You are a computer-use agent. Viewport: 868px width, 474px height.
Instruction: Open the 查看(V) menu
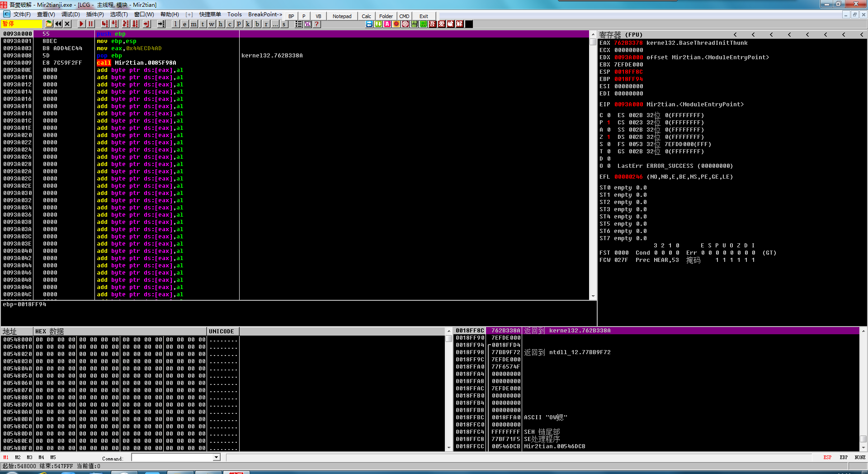click(x=46, y=14)
